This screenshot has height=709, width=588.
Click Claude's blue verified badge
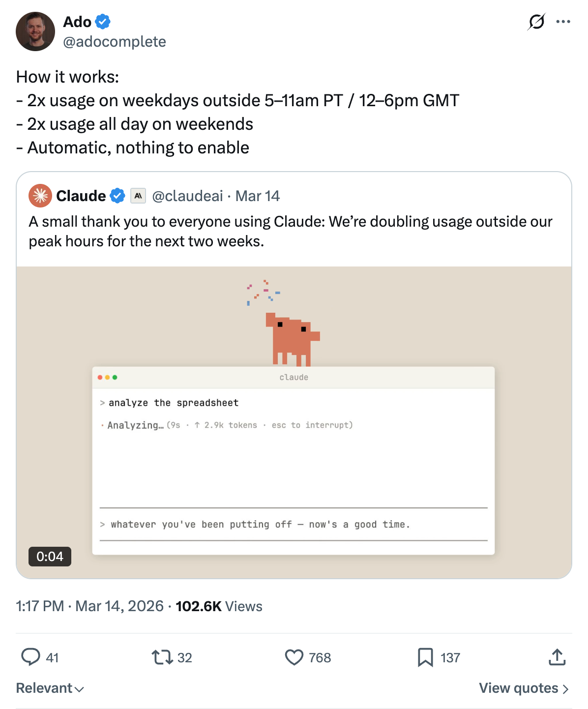click(x=117, y=196)
